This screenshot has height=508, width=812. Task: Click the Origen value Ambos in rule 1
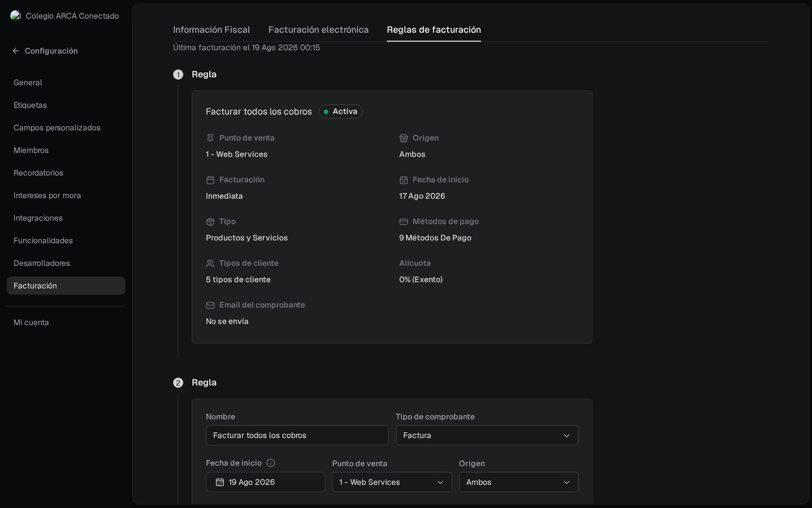tap(412, 154)
